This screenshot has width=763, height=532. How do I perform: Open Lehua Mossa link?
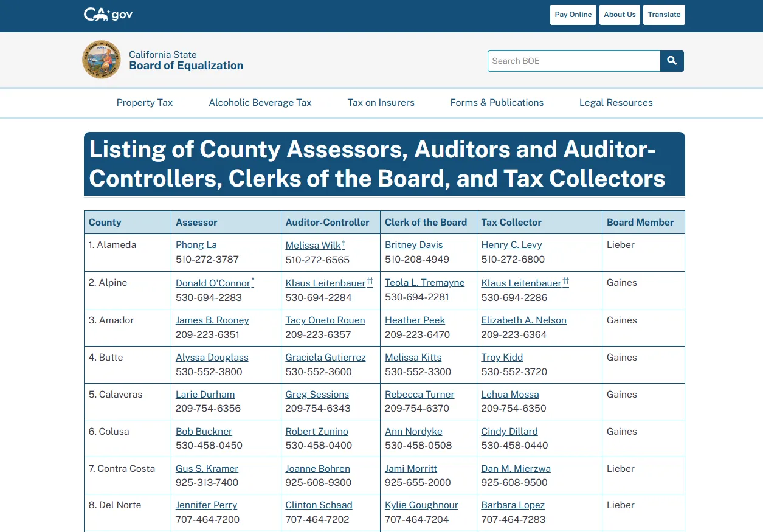510,395
